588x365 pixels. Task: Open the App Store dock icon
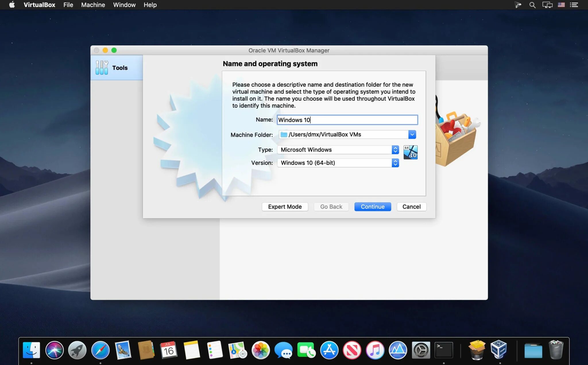tap(329, 350)
